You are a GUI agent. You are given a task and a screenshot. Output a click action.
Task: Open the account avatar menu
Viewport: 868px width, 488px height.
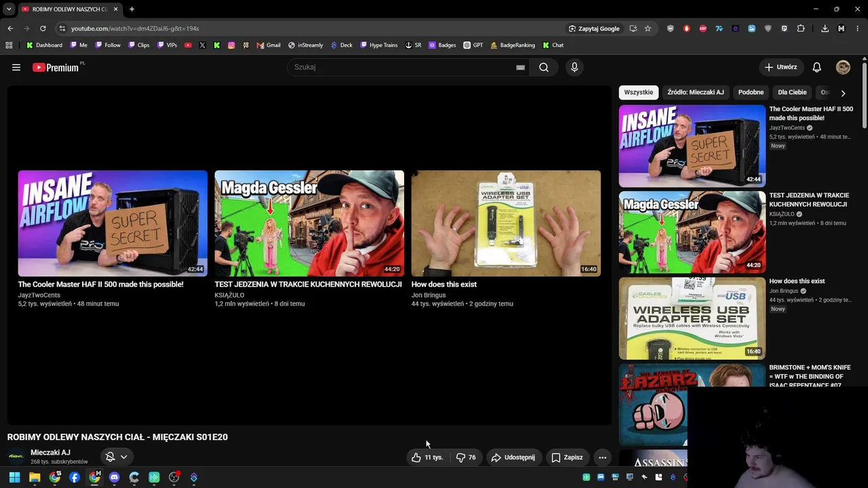tap(843, 67)
